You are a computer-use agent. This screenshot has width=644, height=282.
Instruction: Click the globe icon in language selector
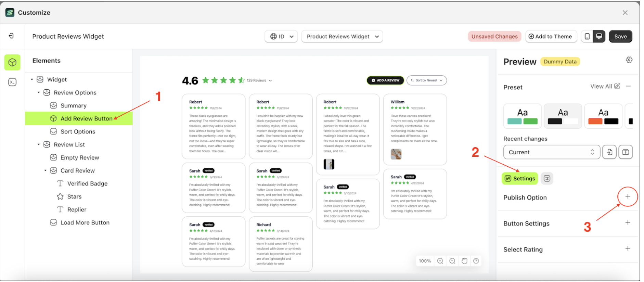point(273,36)
